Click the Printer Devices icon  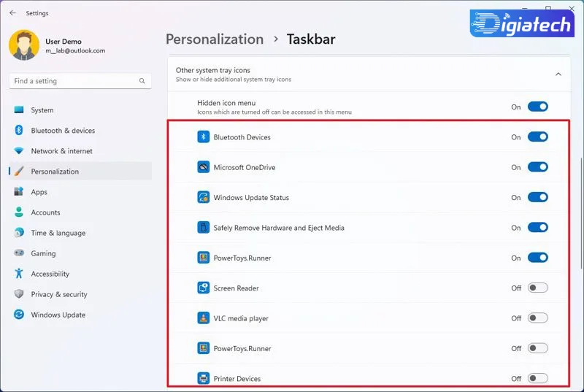pyautogui.click(x=204, y=379)
